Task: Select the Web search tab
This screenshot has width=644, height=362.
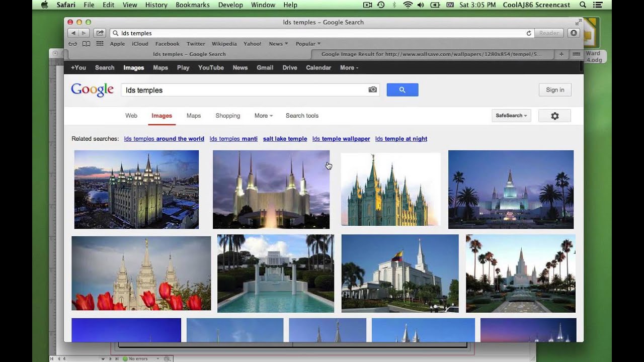Action: click(x=131, y=116)
